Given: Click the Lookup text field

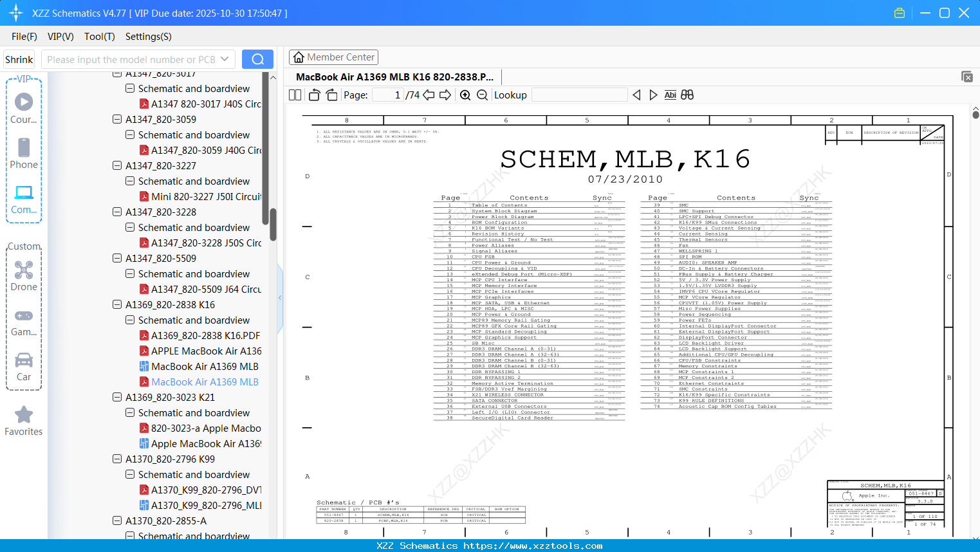Looking at the screenshot, I should [x=579, y=95].
